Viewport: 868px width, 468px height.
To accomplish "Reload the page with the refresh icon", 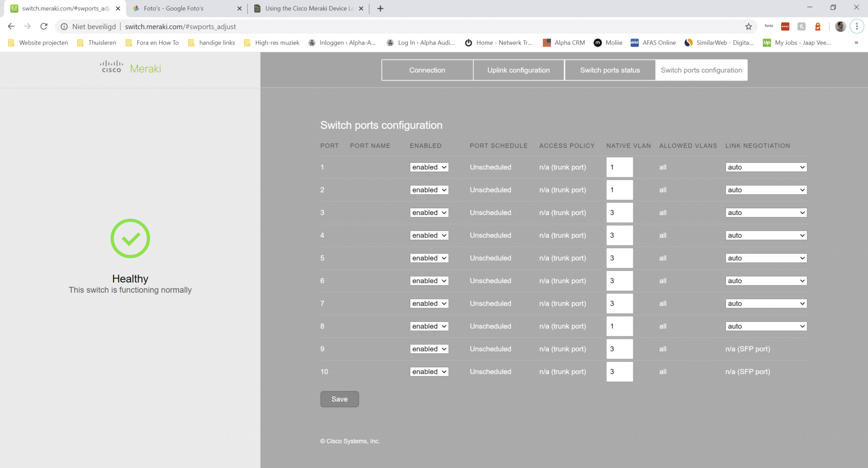I will tap(44, 26).
